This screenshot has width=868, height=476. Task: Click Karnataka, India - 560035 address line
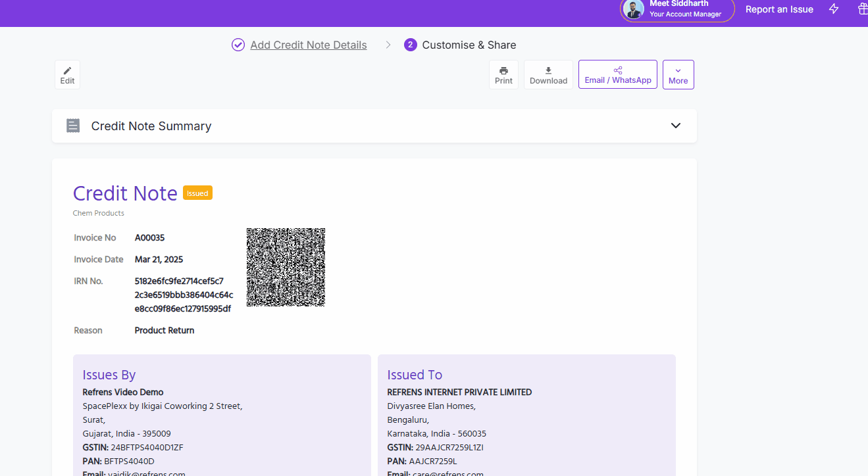(437, 433)
